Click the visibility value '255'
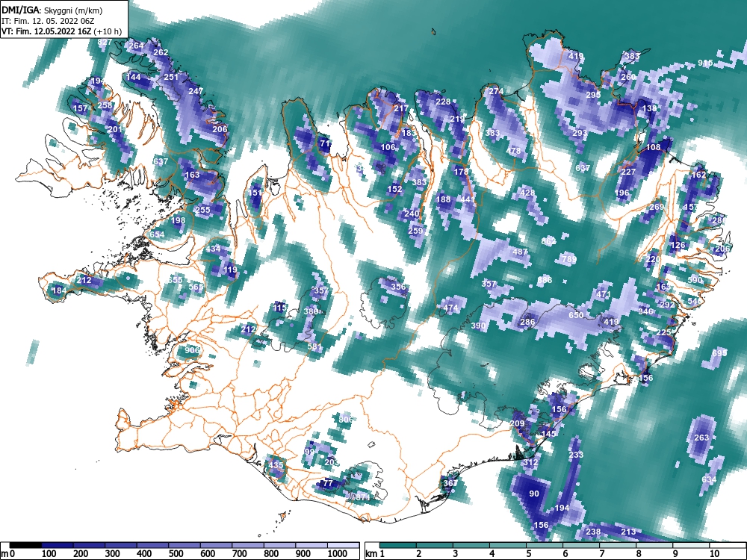Screen dimensions: 747x560 click(x=203, y=210)
